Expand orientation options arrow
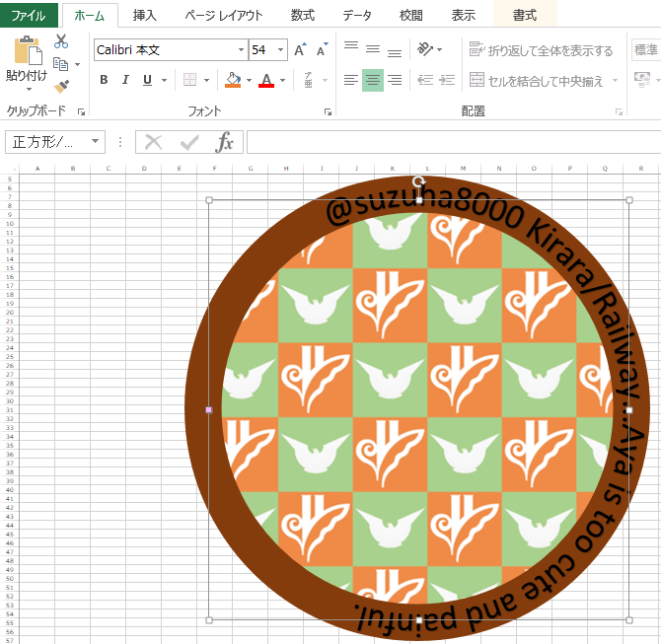Image resolution: width=661 pixels, height=644 pixels. (440, 49)
